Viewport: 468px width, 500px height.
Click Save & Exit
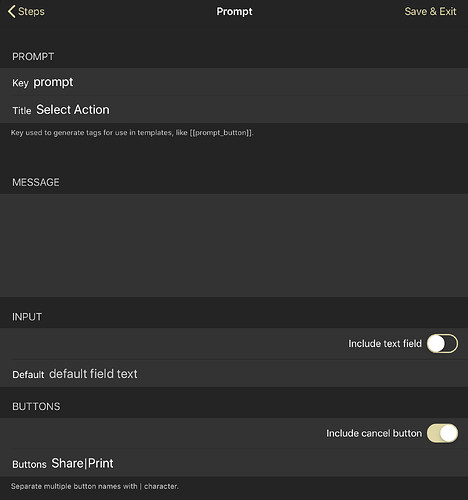tap(430, 11)
